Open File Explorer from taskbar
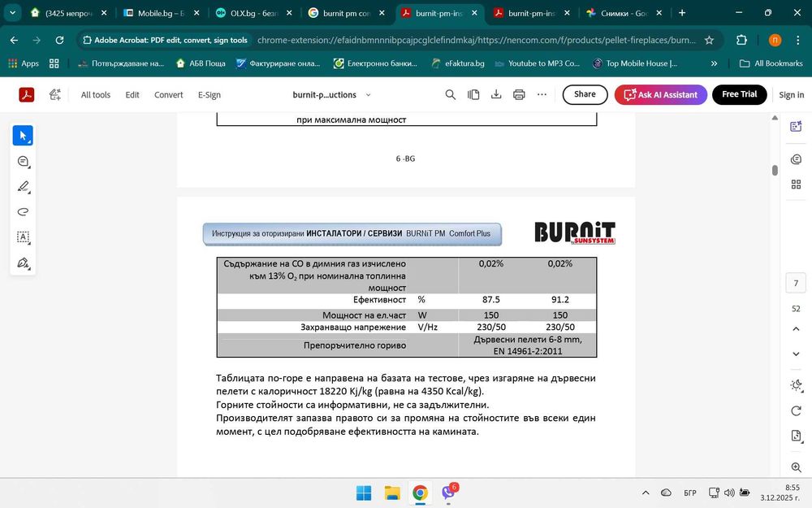 click(x=392, y=493)
